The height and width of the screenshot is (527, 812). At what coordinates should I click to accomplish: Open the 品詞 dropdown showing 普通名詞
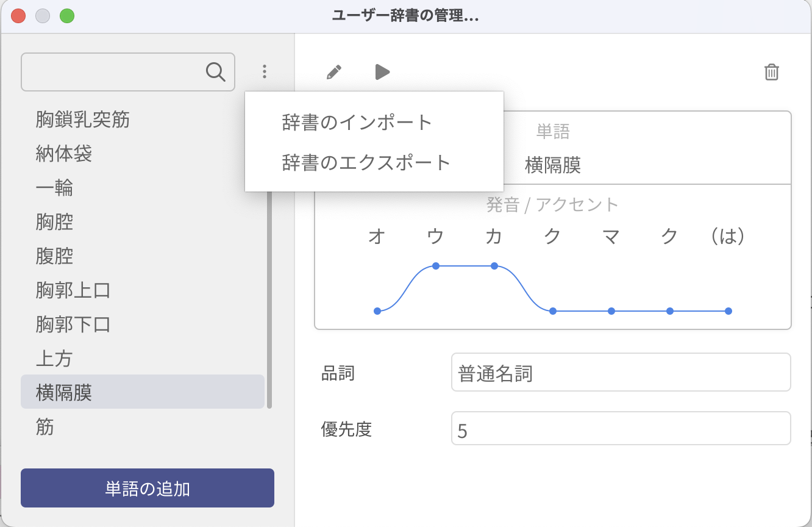621,373
